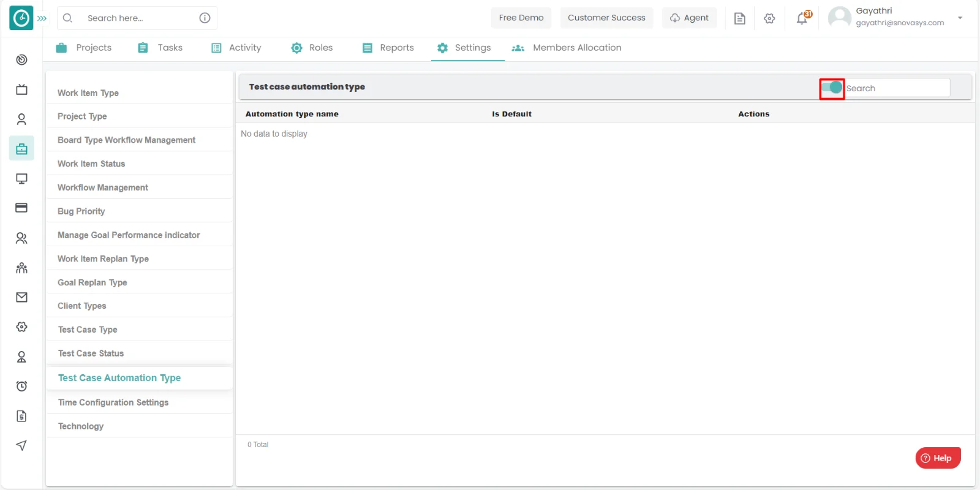Screen dimensions: 980x490
Task: Open notifications bell icon
Action: 802,18
